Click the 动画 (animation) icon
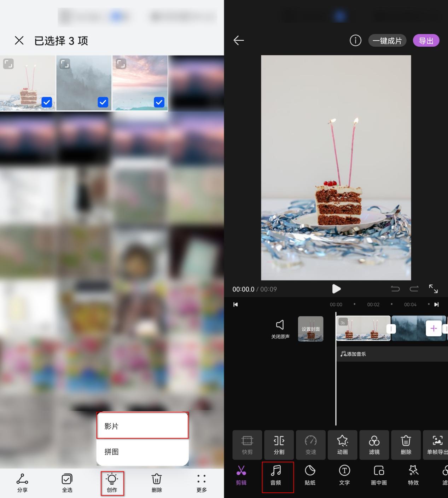 [x=343, y=445]
